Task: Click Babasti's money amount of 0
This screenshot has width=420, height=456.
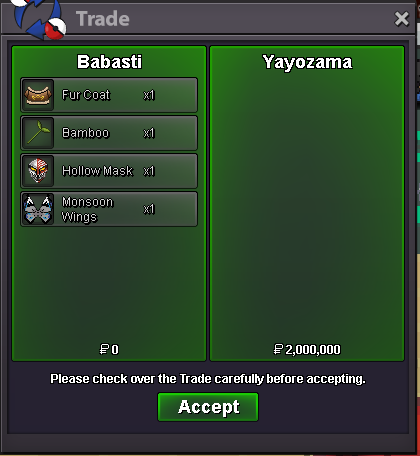Action: click(x=109, y=349)
